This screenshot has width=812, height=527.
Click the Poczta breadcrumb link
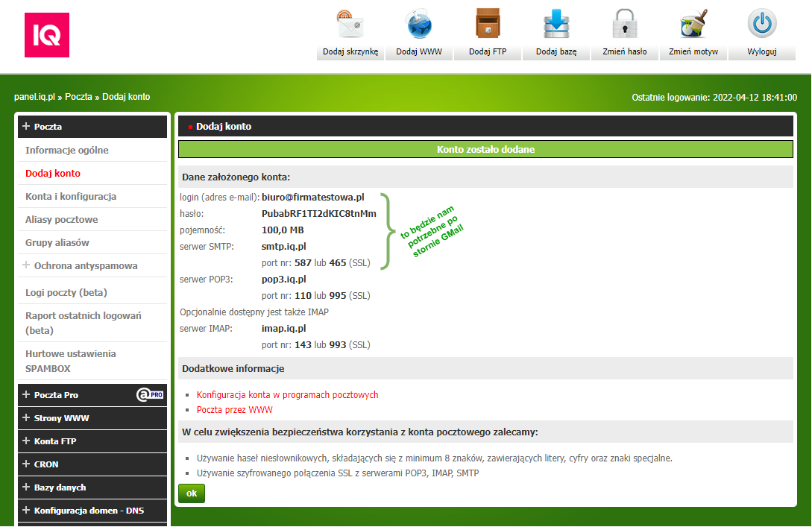pos(78,97)
